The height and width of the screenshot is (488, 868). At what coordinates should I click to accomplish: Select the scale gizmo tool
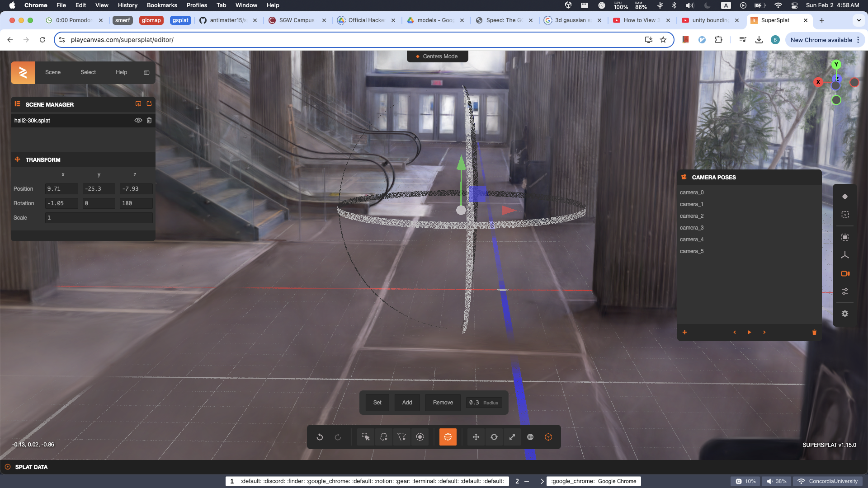click(512, 437)
